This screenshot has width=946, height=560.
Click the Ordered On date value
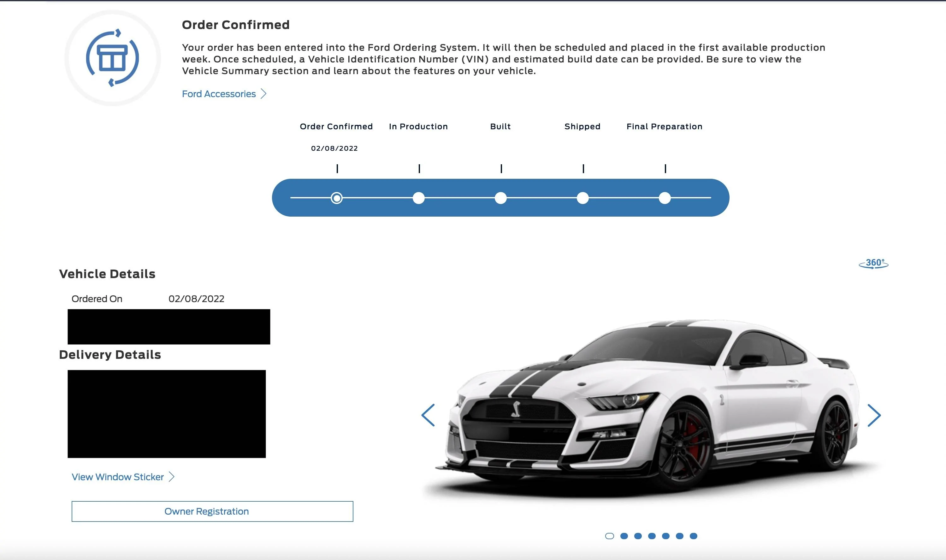[x=196, y=299]
